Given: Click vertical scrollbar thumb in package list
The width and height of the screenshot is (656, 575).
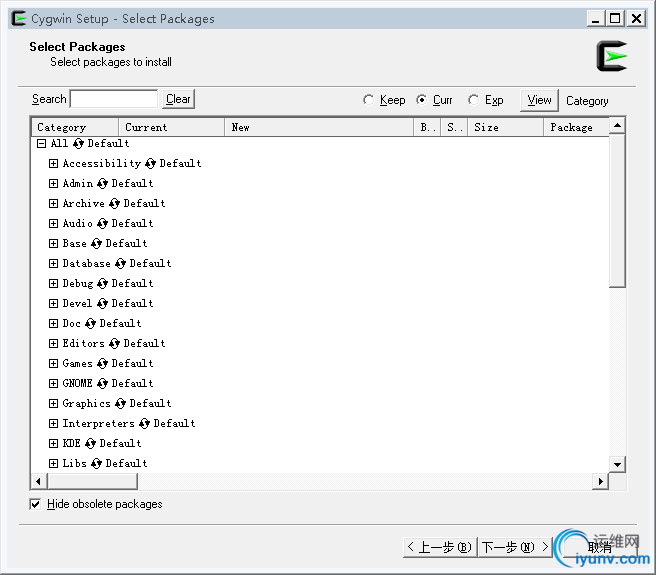Looking at the screenshot, I should [617, 211].
